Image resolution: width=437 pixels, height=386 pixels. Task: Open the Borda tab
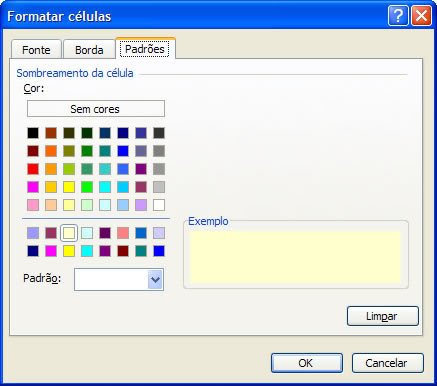(x=89, y=50)
